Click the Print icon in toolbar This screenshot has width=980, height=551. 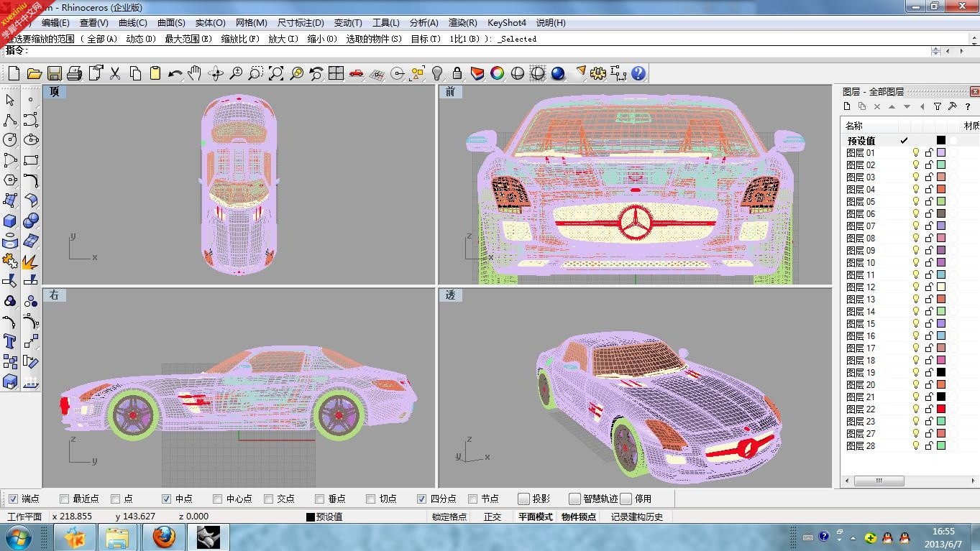[x=74, y=73]
